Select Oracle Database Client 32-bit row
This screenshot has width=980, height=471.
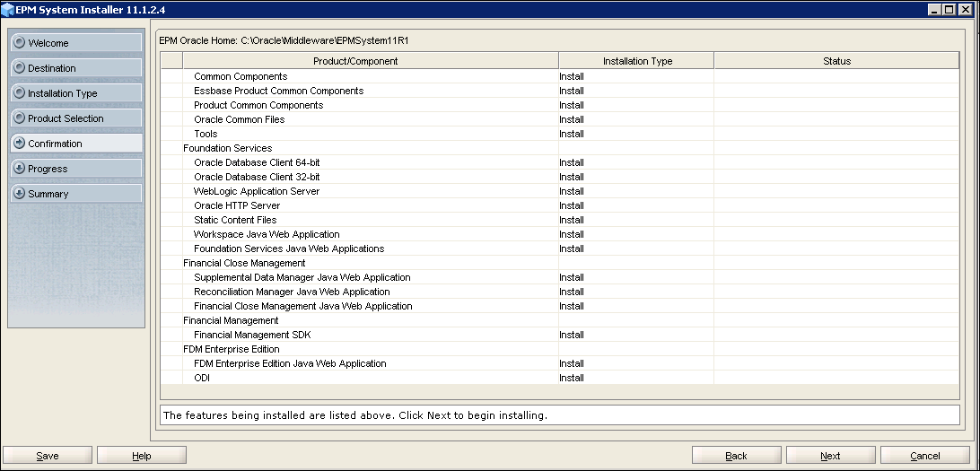click(559, 177)
